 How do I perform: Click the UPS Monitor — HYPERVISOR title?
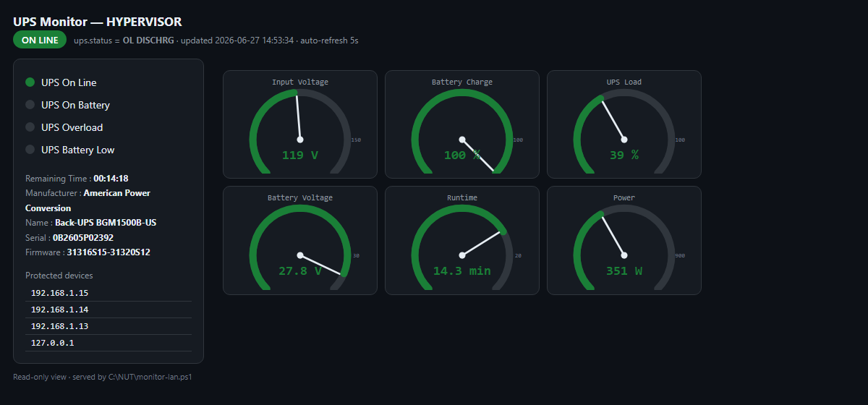point(98,22)
